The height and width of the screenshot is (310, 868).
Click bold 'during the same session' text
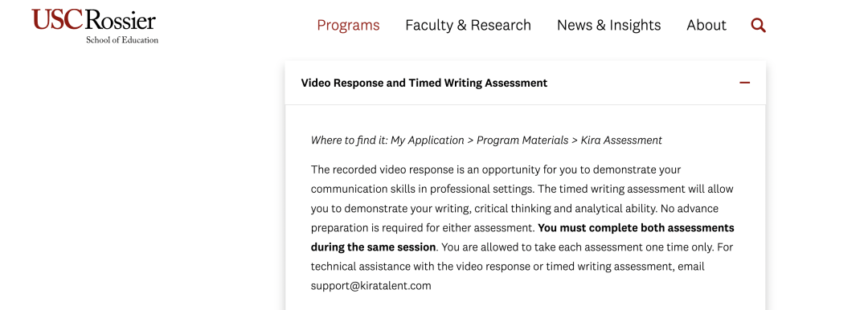pyautogui.click(x=374, y=247)
